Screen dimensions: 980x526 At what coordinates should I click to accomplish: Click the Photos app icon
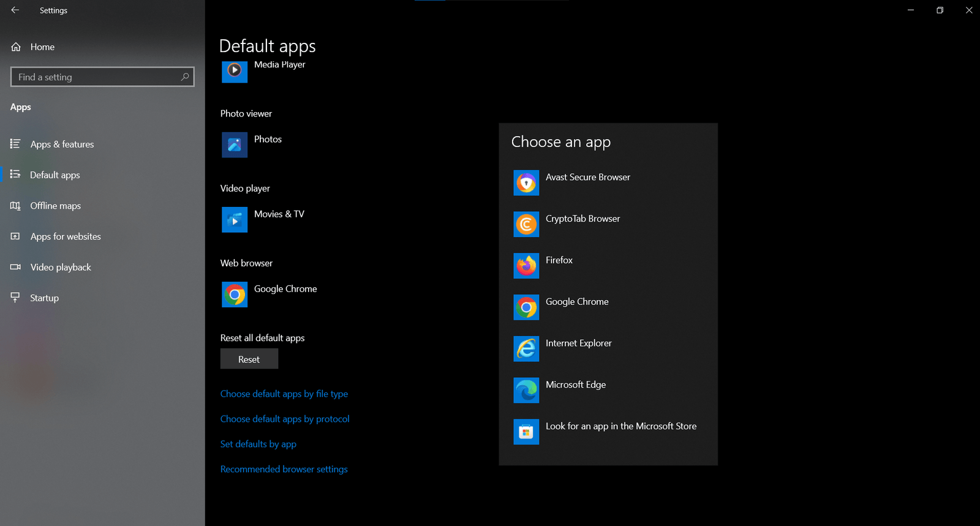pyautogui.click(x=235, y=145)
